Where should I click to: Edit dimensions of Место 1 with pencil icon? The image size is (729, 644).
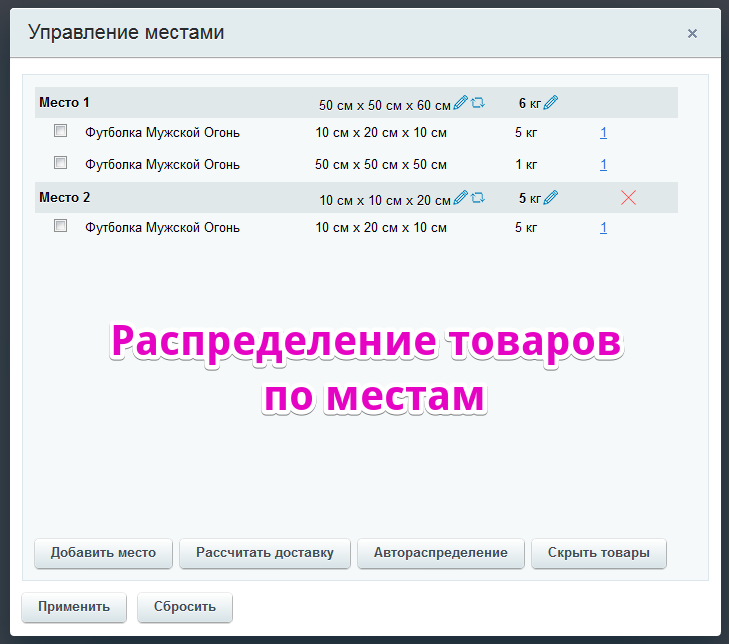click(x=460, y=102)
